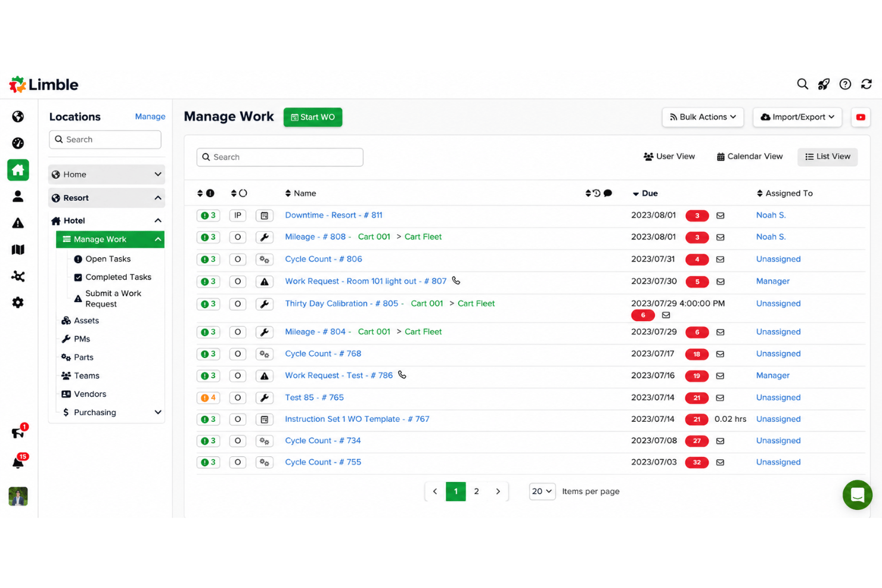Image resolution: width=882 pixels, height=588 pixels.
Task: Open the Import/Export dropdown
Action: (x=797, y=117)
